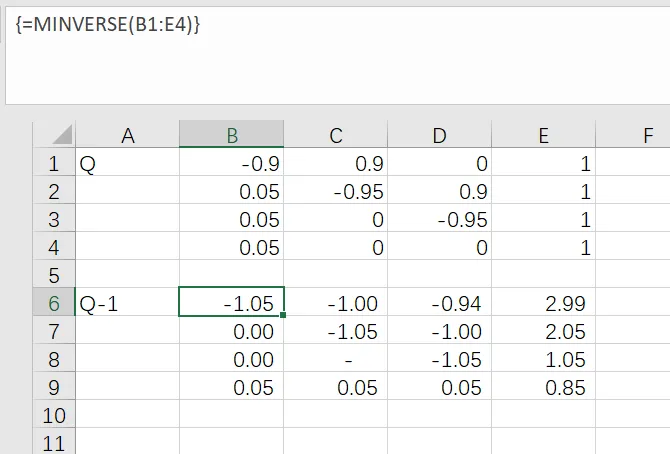Select entire column E from header
This screenshot has width=670, height=454.
pos(543,136)
